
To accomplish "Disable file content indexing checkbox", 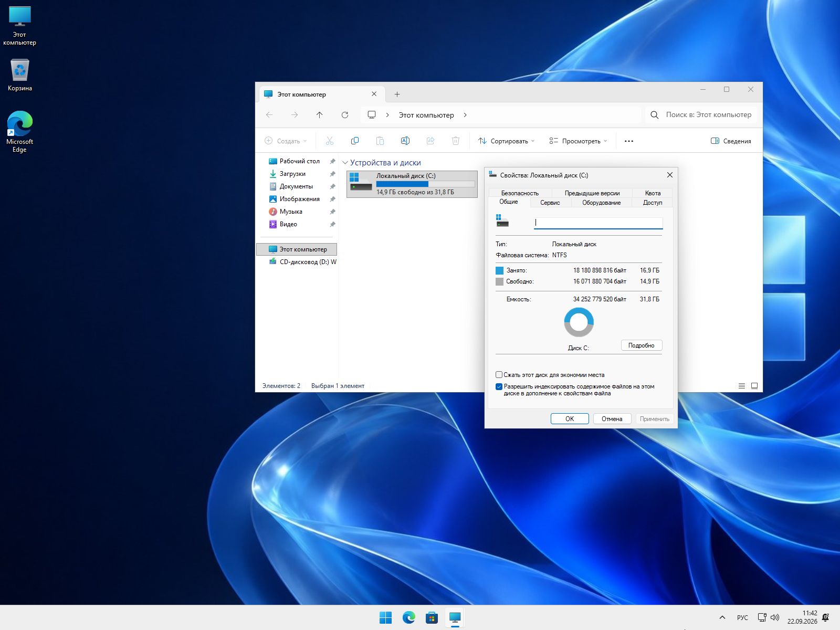I will tap(499, 386).
